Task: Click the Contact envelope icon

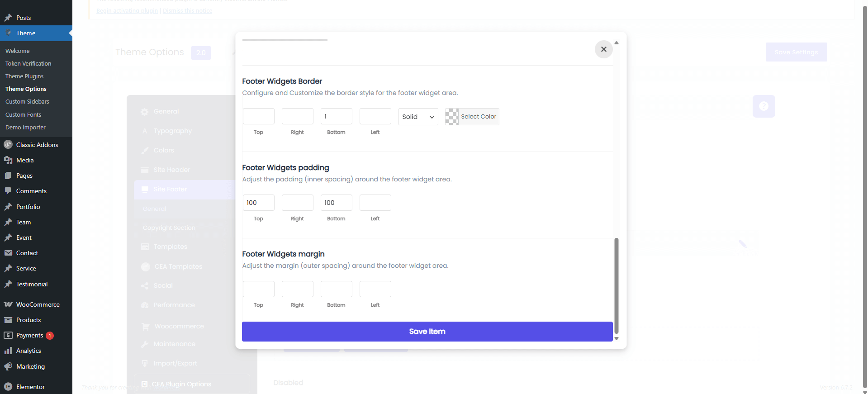Action: (x=8, y=253)
